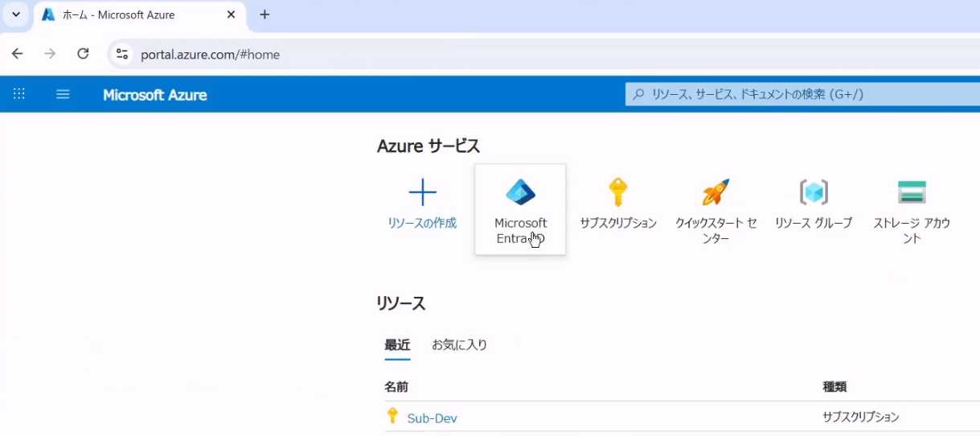980x436 pixels.
Task: Open Resource groups cube icon
Action: (x=813, y=193)
